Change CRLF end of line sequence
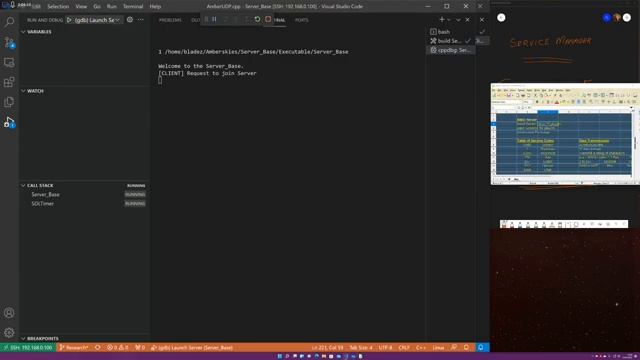The height and width of the screenshot is (360, 640). pos(404,348)
